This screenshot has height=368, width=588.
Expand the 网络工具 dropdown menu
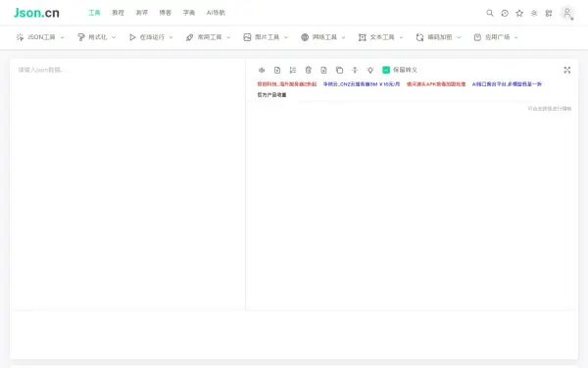click(x=322, y=37)
